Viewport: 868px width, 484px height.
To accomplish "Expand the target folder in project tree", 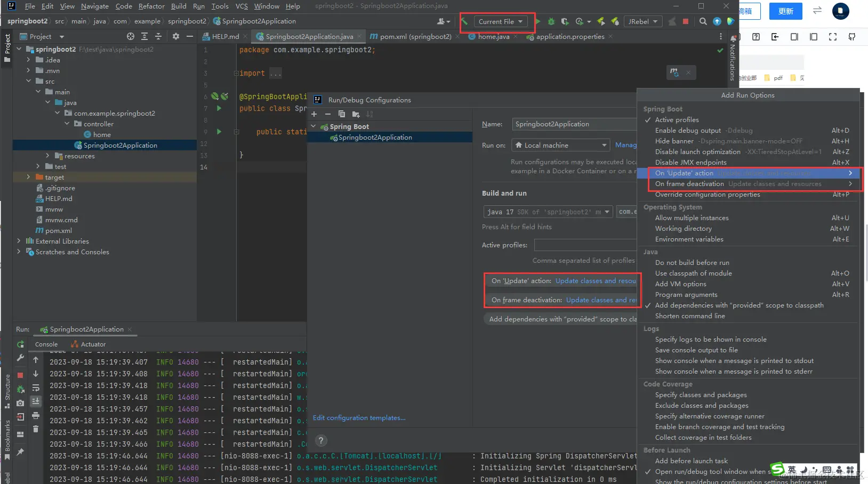I will pos(28,177).
